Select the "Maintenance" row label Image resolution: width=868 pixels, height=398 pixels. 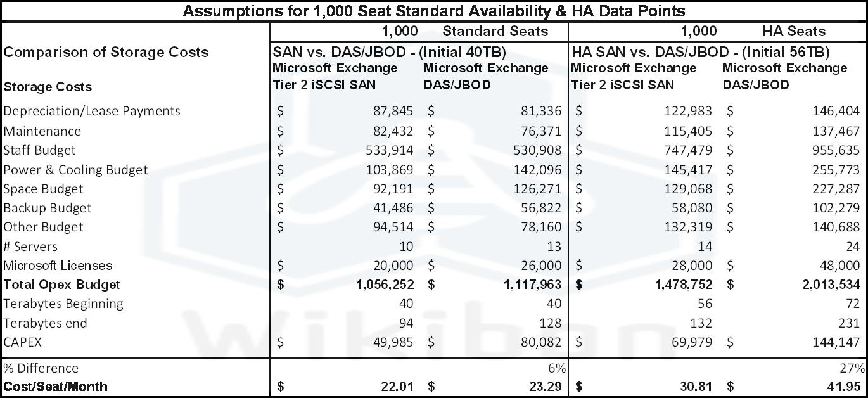tap(42, 131)
